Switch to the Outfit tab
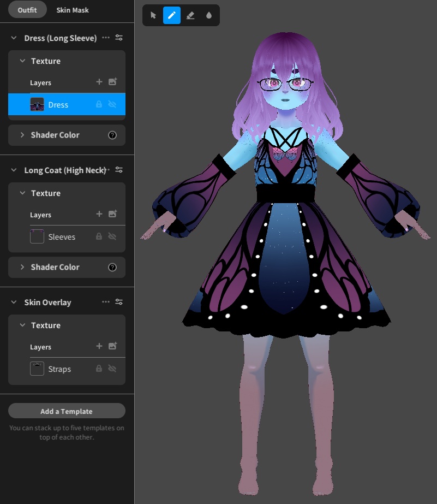The image size is (437, 504). 27,9
